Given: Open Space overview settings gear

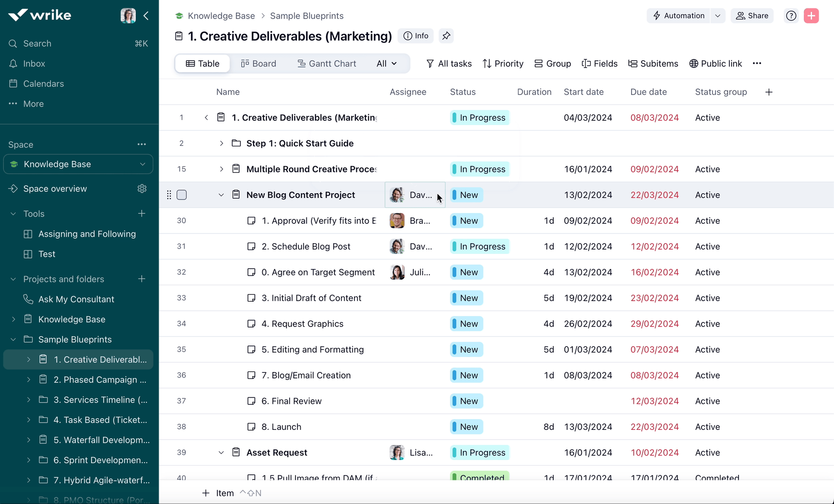Looking at the screenshot, I should coord(142,189).
